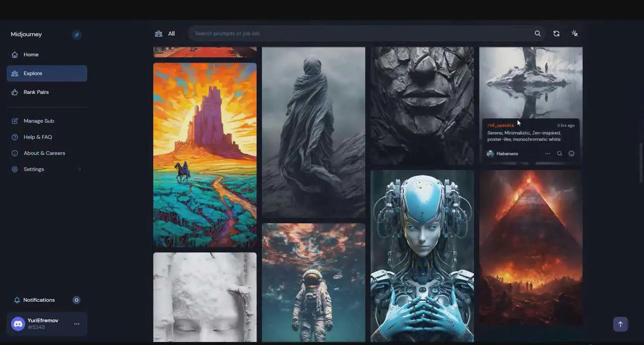Screen dimensions: 644x345
Task: Open the astronaut image thumbnail
Action: 313,283
